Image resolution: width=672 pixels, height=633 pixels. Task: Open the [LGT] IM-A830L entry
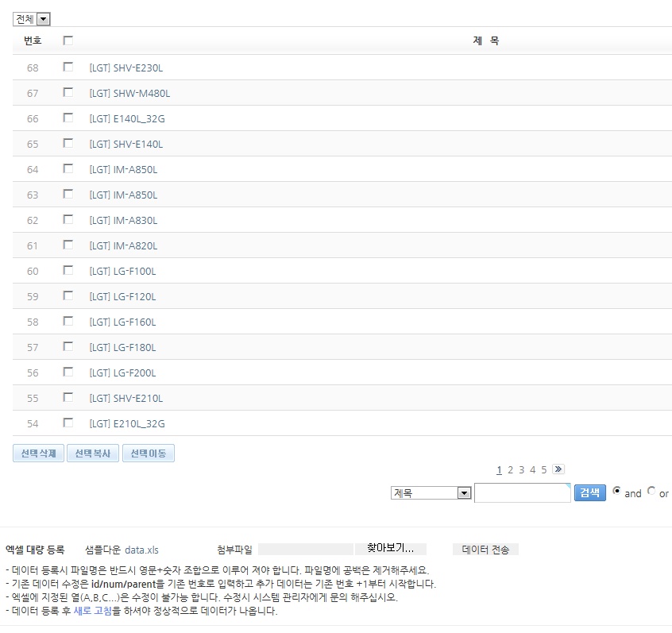[123, 220]
